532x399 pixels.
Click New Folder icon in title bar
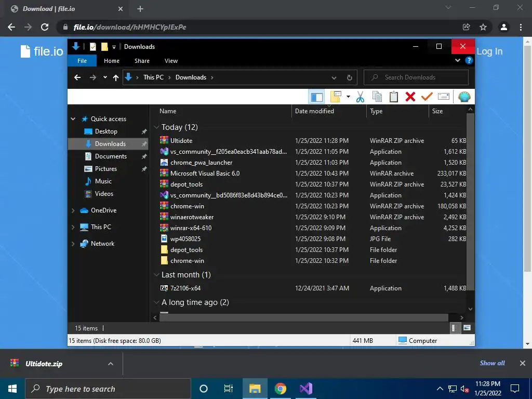pyautogui.click(x=104, y=46)
